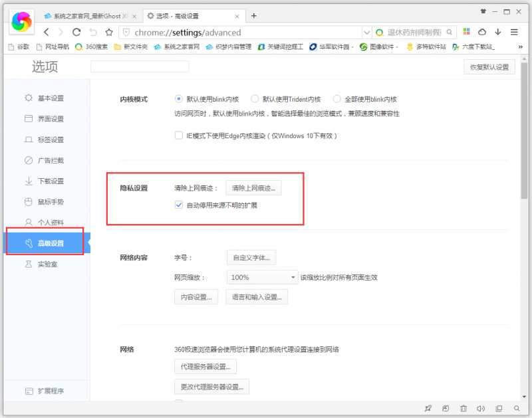Enable IE模式下使用Edge内核渲染 option
The height and width of the screenshot is (418, 532).
click(x=178, y=136)
